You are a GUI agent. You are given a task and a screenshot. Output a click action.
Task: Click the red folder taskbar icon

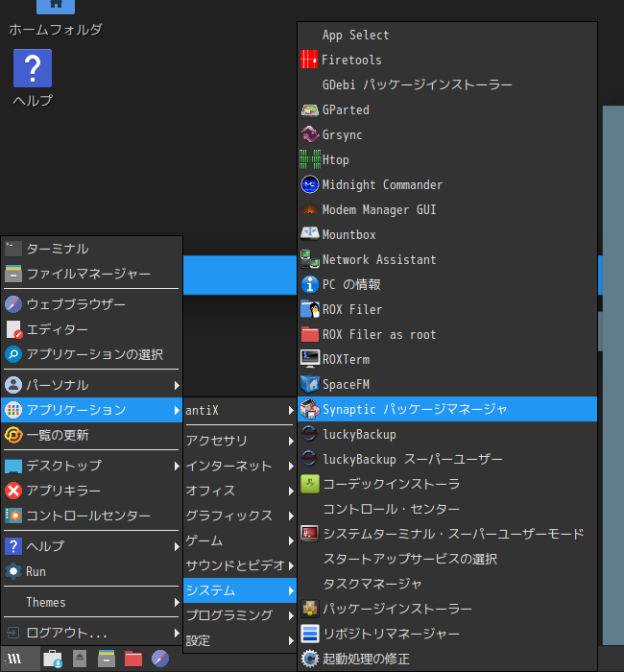(133, 659)
